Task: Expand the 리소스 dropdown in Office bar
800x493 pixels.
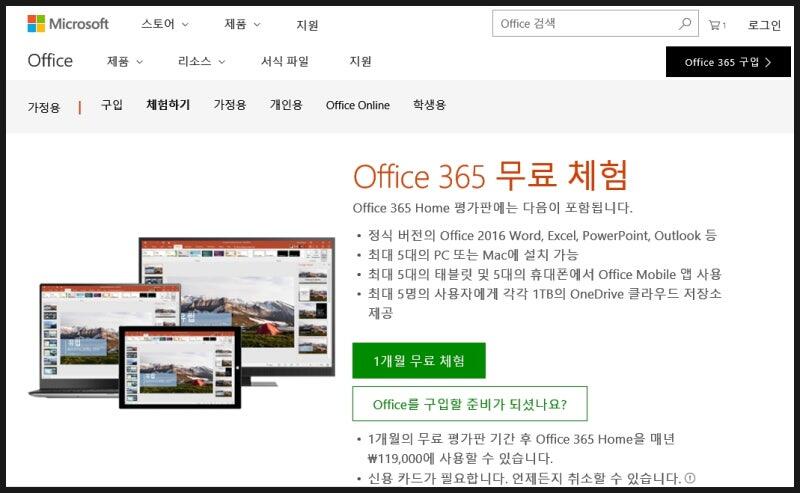Action: pos(201,61)
